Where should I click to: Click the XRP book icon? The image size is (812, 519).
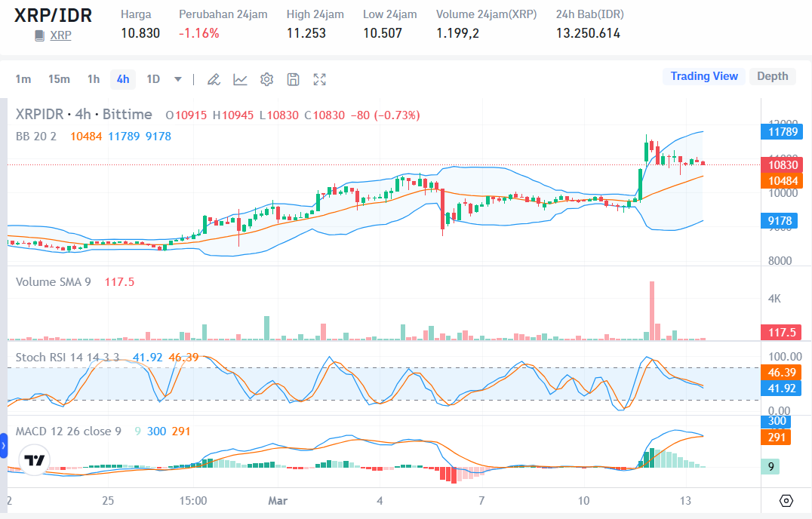point(39,35)
